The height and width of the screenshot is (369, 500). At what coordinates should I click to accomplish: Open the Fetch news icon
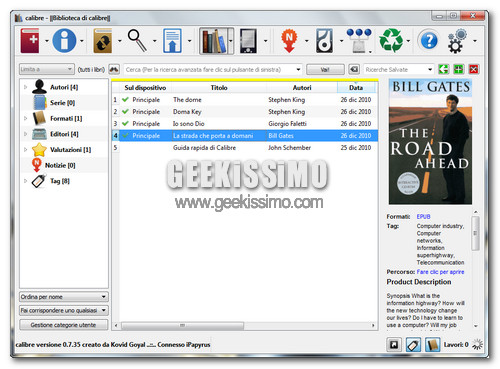pyautogui.click(x=289, y=41)
